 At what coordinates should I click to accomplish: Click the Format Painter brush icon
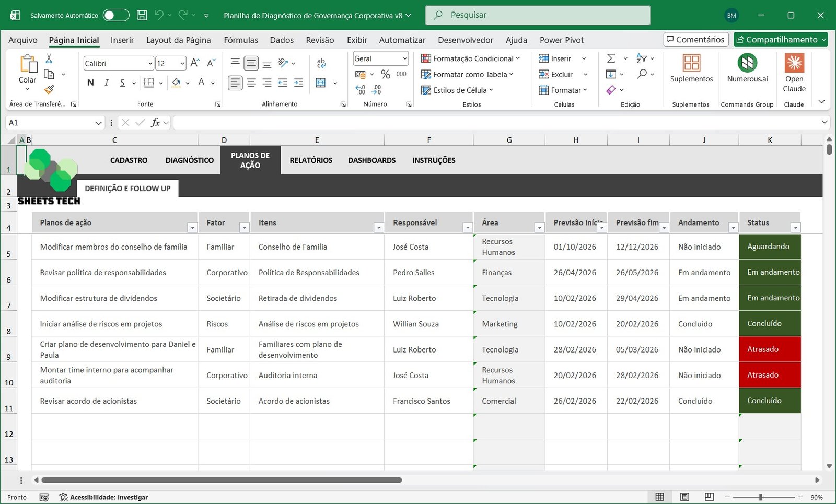click(49, 90)
